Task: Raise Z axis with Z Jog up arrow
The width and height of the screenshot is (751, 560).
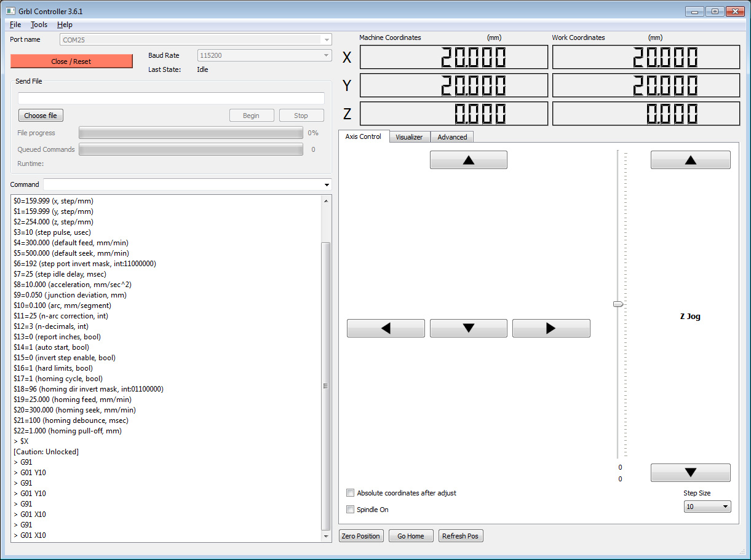Action: click(x=691, y=160)
